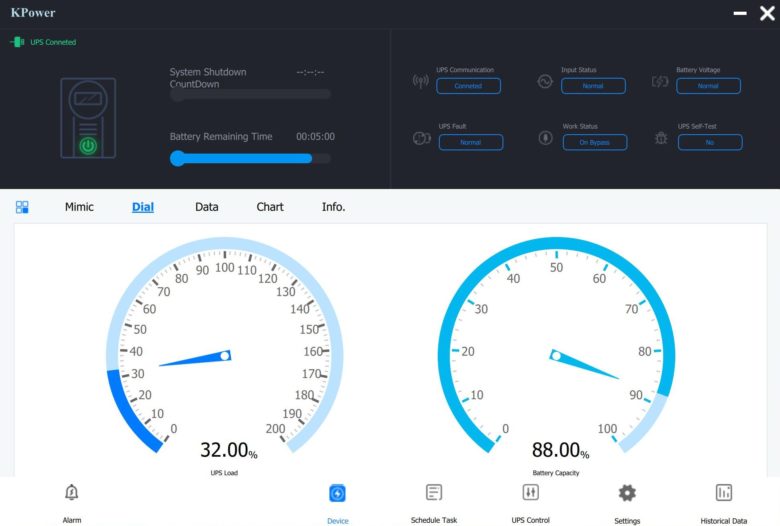
Task: Switch to the Chart tab
Action: tap(270, 207)
